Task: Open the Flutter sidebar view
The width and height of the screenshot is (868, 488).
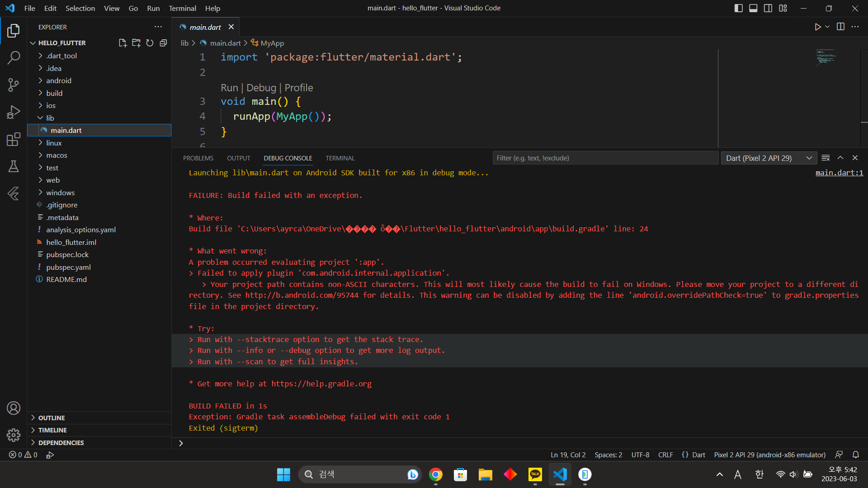Action: tap(14, 193)
